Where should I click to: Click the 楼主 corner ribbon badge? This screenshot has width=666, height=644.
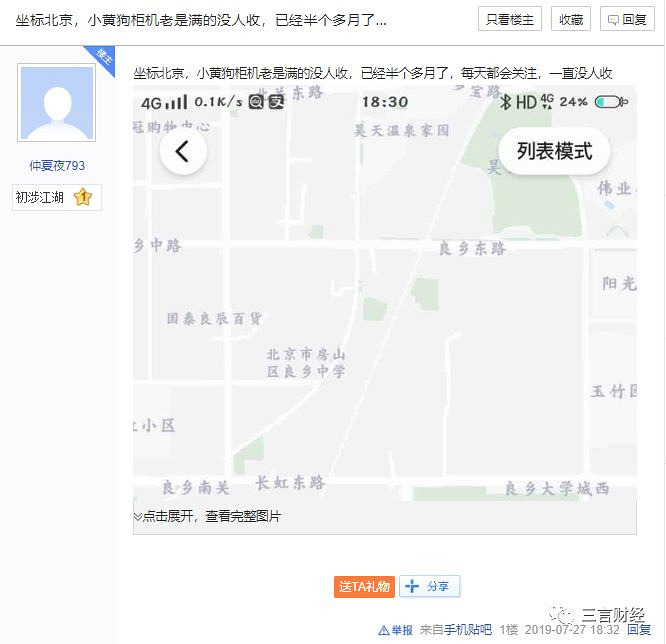pos(103,58)
